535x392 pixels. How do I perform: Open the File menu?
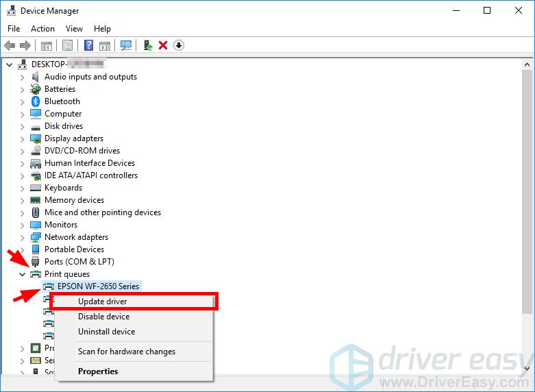(x=14, y=29)
